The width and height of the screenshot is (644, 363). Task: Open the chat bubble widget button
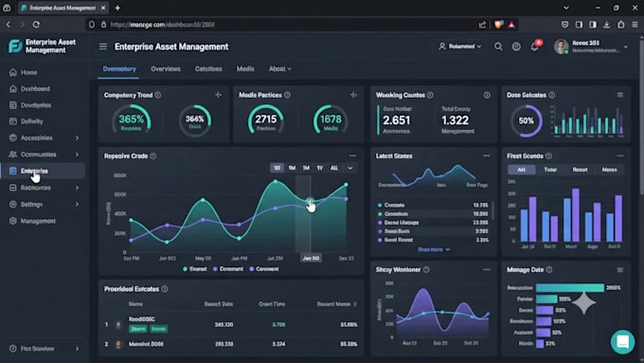pos(622,341)
